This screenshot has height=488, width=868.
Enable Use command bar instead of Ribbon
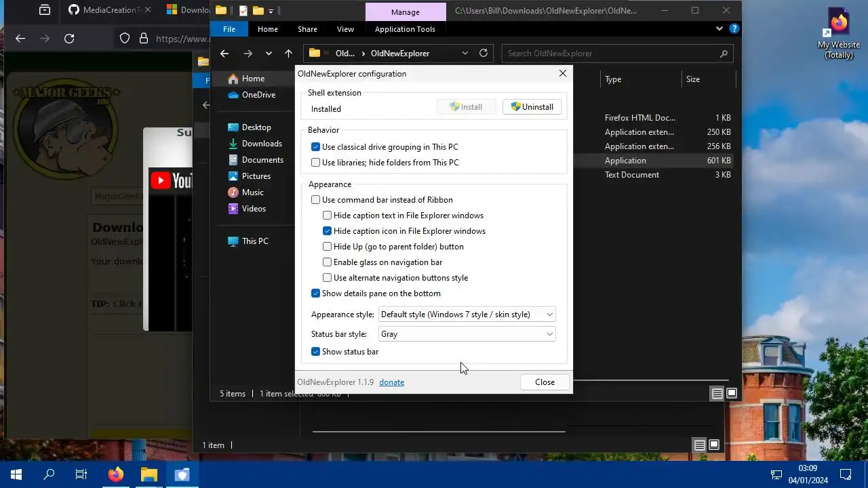coord(316,200)
